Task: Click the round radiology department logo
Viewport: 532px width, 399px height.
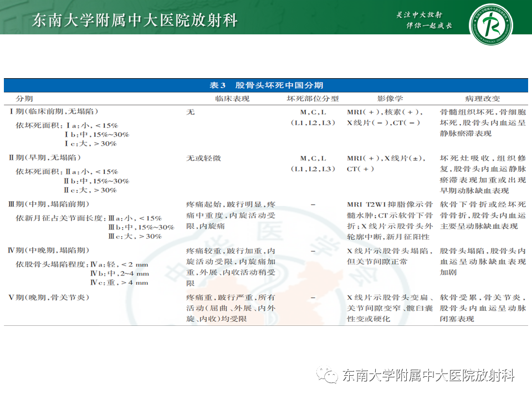Action: [x=490, y=24]
